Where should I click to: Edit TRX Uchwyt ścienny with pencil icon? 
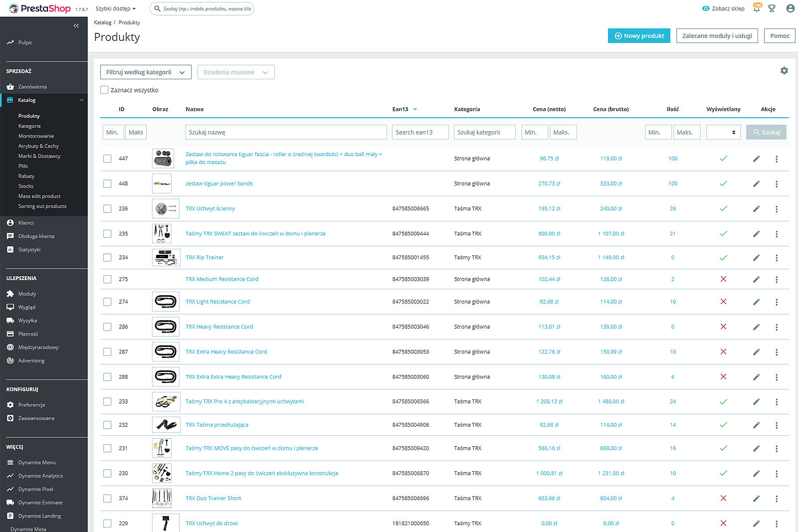click(x=756, y=209)
